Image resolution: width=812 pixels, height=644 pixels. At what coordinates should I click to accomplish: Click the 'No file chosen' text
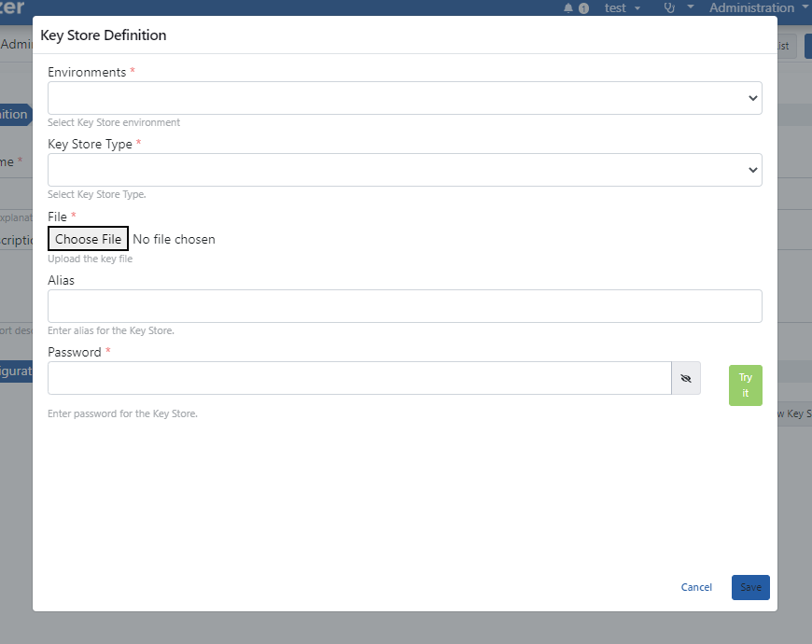tap(174, 239)
